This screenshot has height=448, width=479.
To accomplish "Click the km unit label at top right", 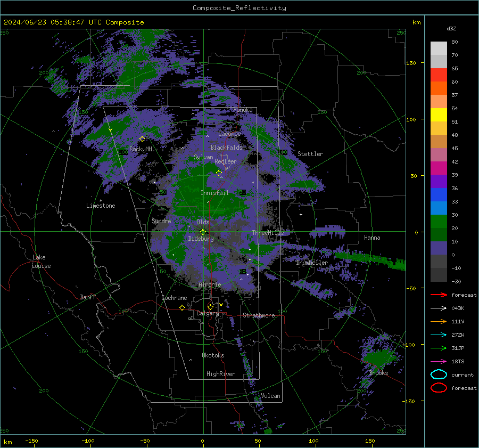I will click(x=416, y=22).
